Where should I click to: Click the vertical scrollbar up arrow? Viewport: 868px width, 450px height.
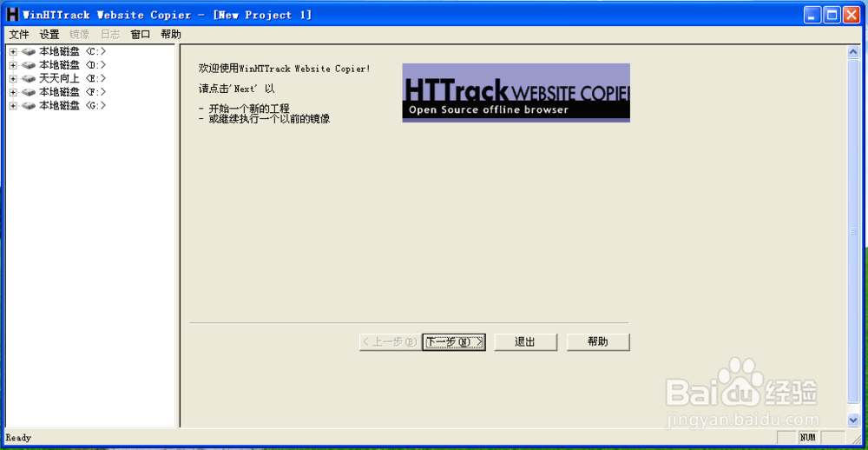(x=853, y=52)
